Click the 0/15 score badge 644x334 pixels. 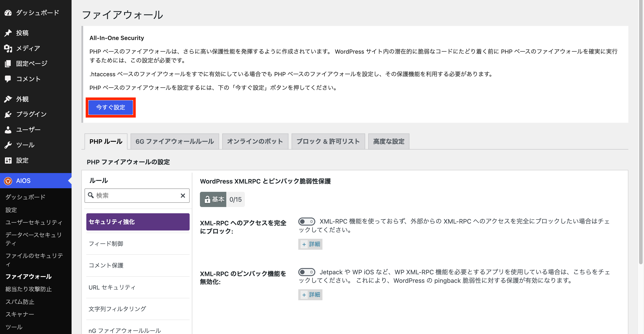[x=235, y=199]
